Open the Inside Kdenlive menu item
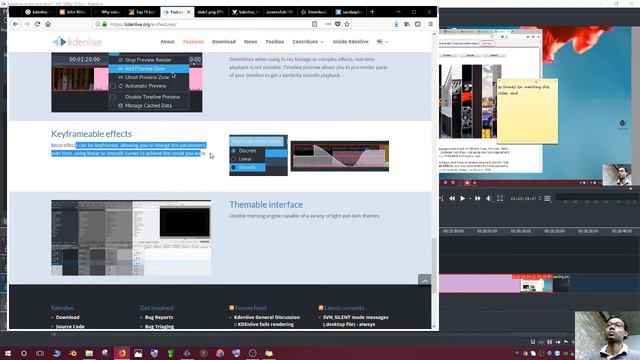Image resolution: width=640 pixels, height=360 pixels. coord(351,42)
